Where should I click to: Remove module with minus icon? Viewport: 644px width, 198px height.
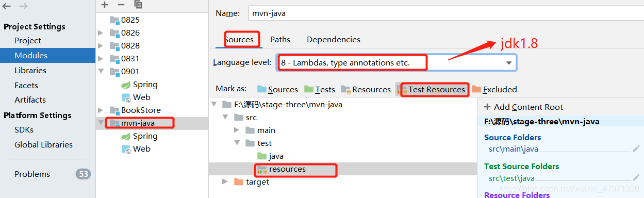pos(121,5)
